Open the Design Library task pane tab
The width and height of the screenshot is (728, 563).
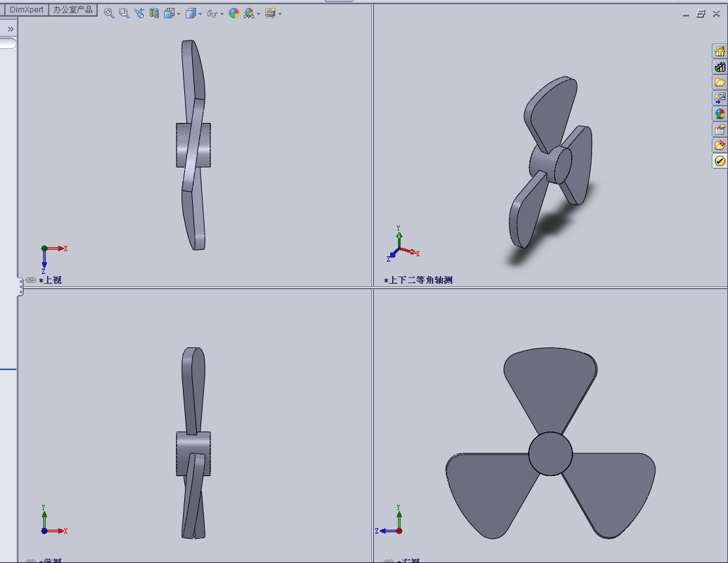720,67
